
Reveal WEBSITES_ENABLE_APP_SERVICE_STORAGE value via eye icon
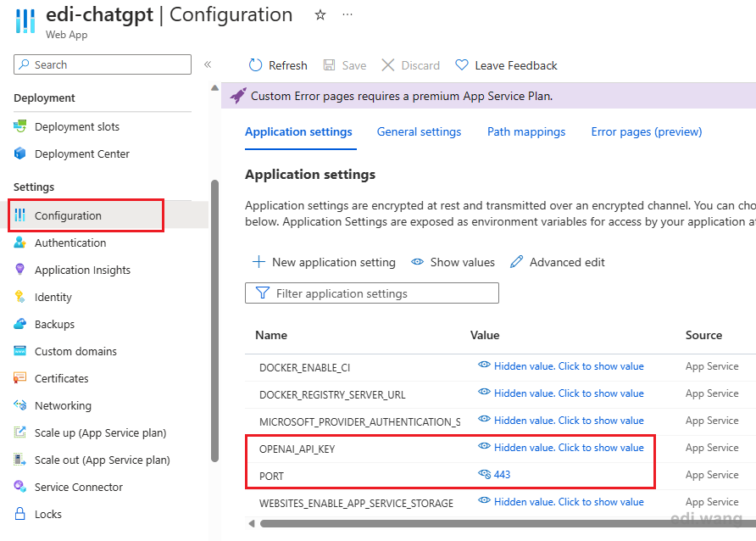484,500
